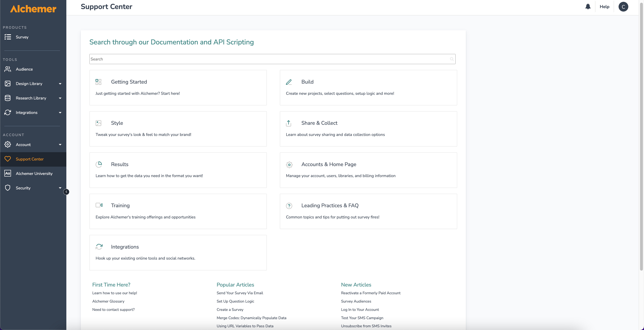Open the Leading Practices & FAQ title

(330, 206)
